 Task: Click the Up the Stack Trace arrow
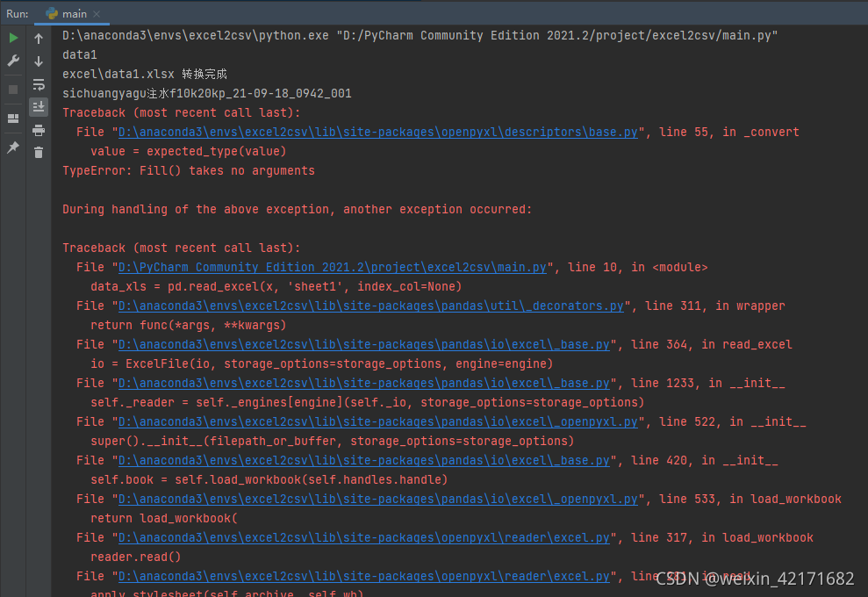pyautogui.click(x=38, y=37)
